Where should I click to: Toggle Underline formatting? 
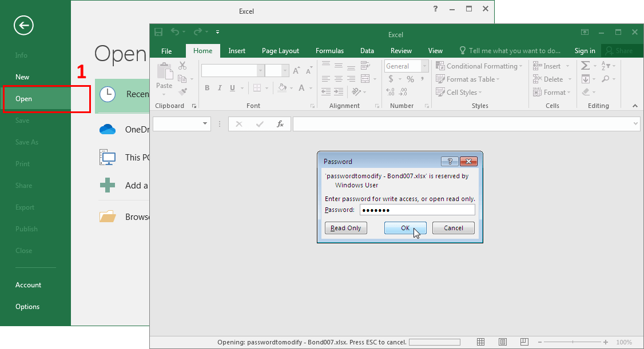coord(232,88)
